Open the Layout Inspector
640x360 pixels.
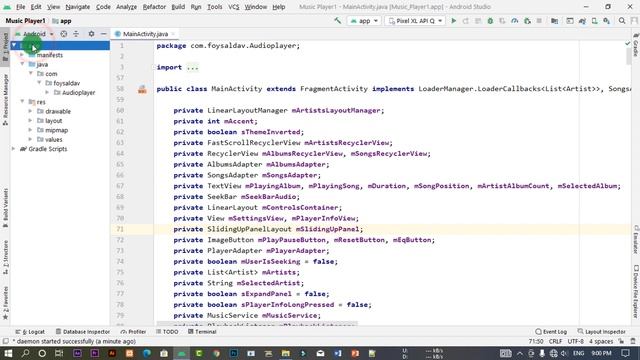pos(602,332)
